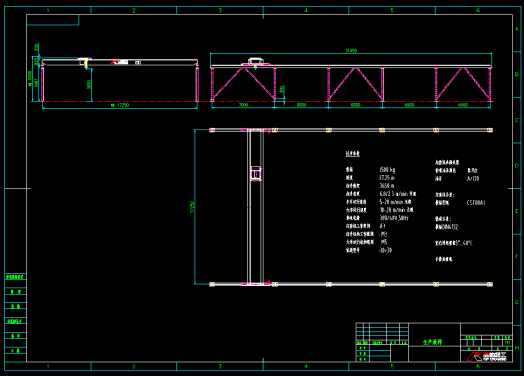Click the first pink diagonal brace
This screenshot has height=377, width=524.
(228, 84)
